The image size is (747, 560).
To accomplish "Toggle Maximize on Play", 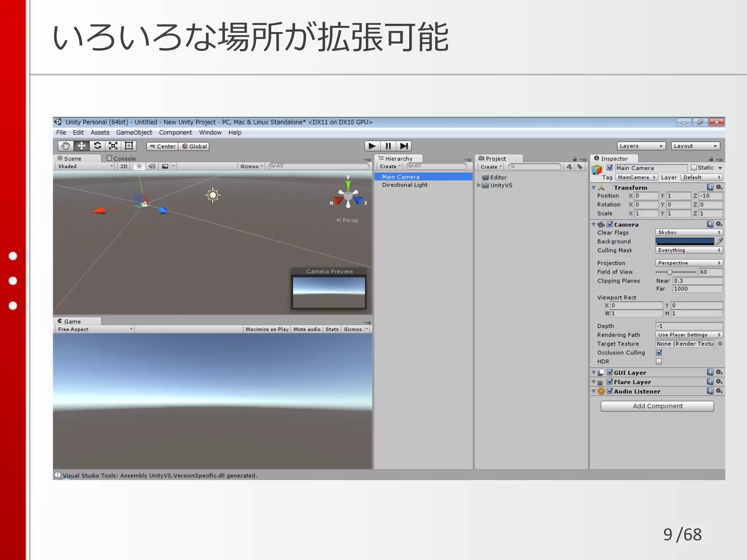I will [x=267, y=329].
